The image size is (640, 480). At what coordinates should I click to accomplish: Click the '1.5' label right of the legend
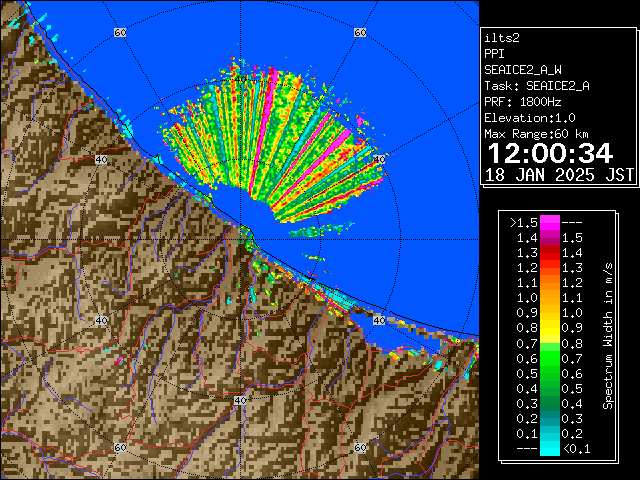(572, 238)
